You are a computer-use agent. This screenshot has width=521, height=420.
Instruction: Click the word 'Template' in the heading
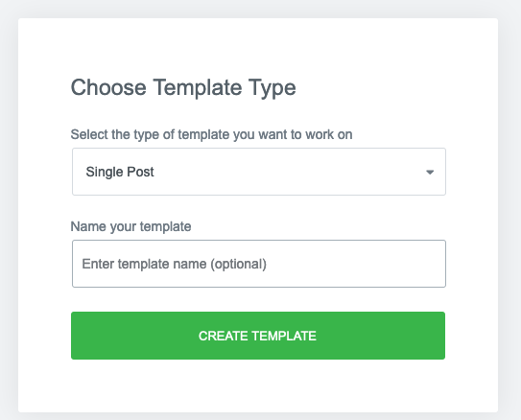click(198, 88)
